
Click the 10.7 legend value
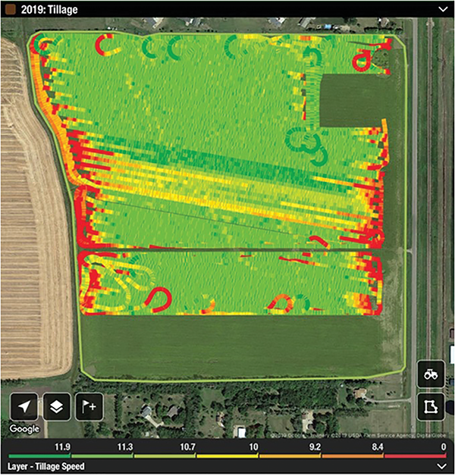189,448
